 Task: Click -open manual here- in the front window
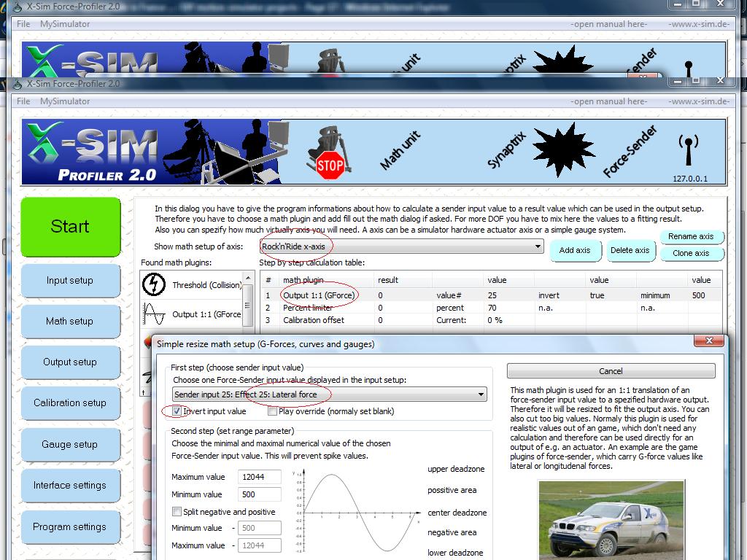pyautogui.click(x=609, y=101)
